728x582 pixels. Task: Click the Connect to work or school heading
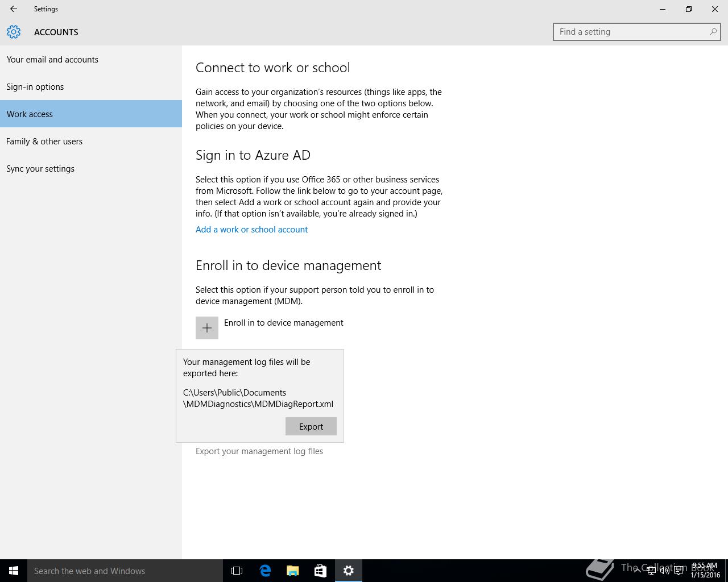point(273,68)
